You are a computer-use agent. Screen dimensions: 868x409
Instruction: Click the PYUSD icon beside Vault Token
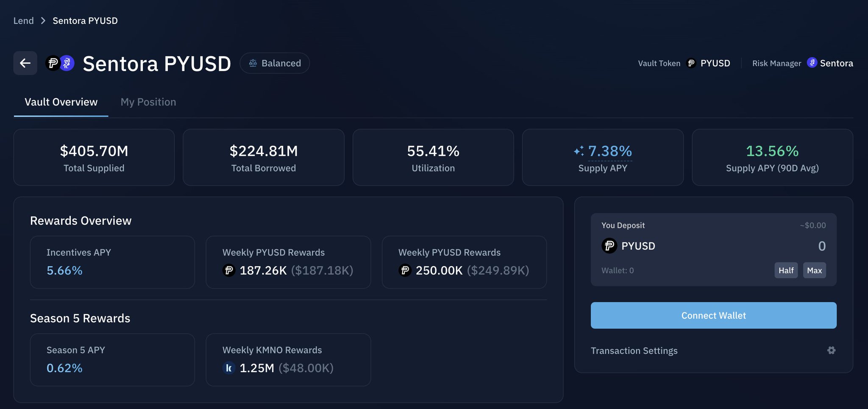pyautogui.click(x=691, y=63)
